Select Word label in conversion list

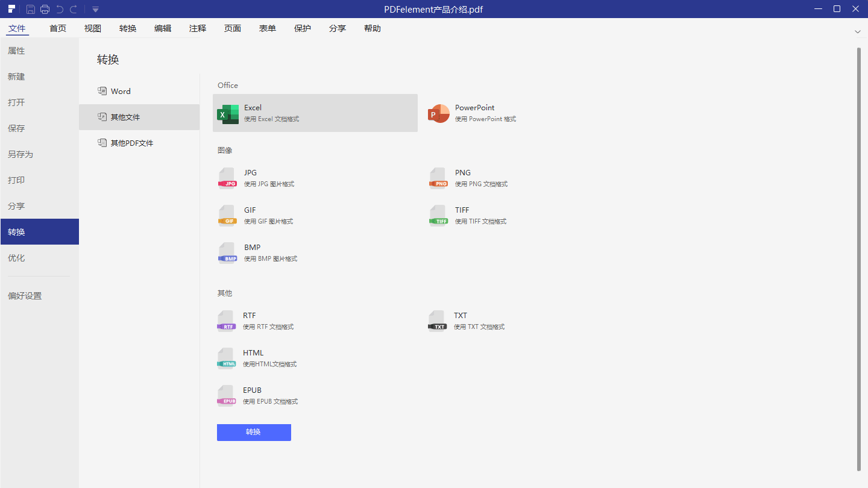pos(121,92)
